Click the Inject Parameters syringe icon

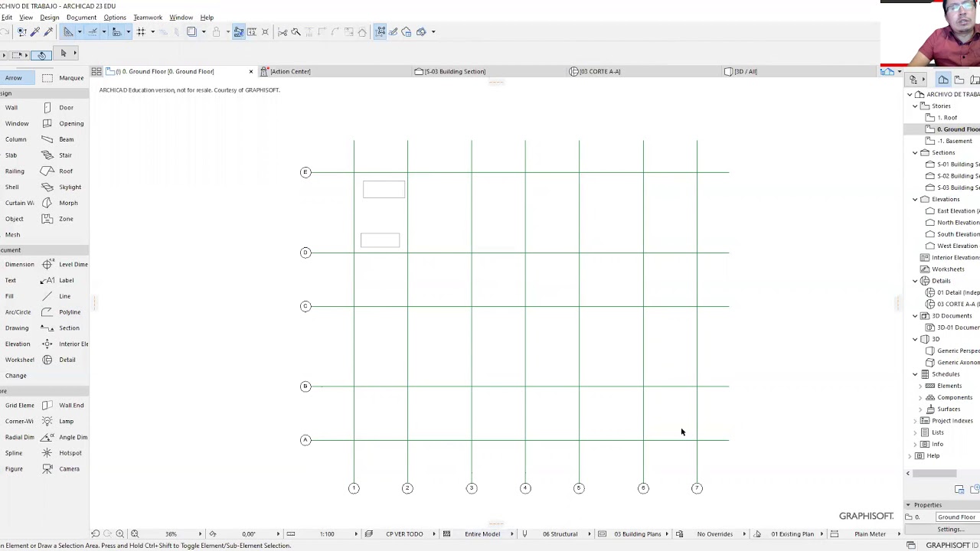pos(48,31)
